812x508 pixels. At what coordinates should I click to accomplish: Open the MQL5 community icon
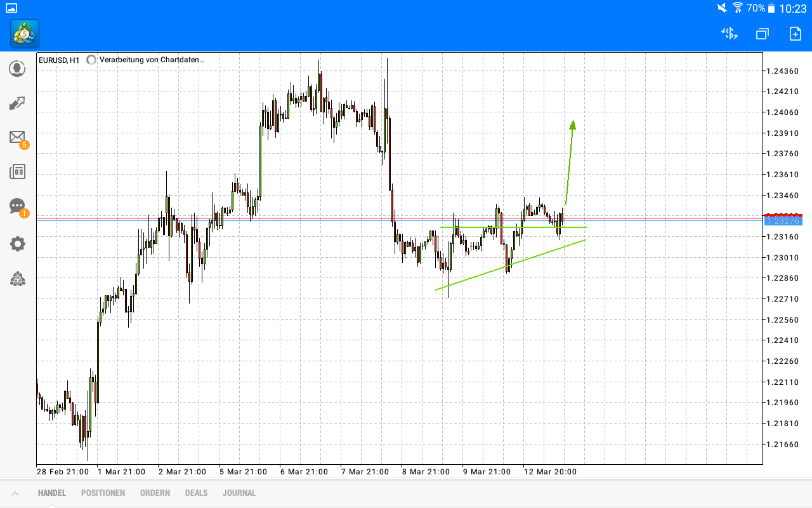pos(17,278)
